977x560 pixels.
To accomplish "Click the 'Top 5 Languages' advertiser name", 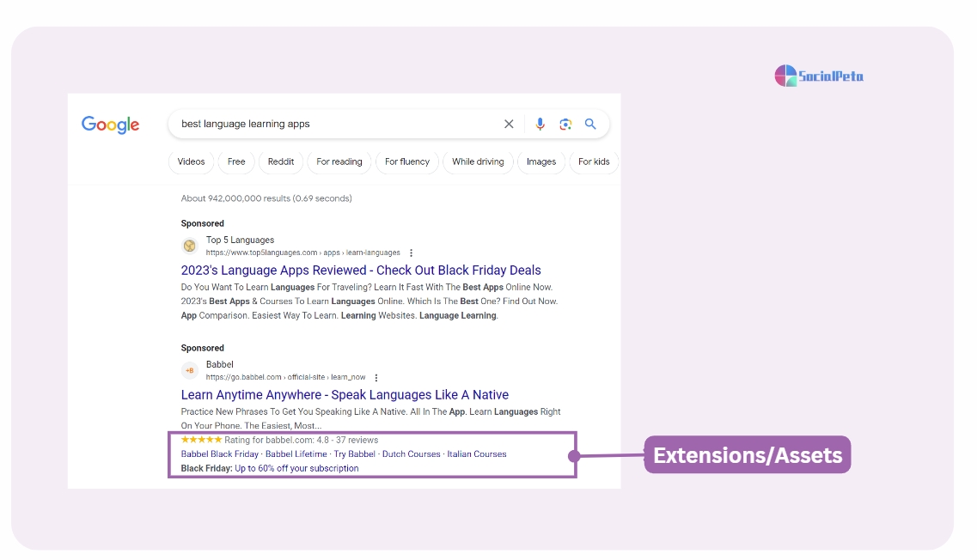I will [240, 240].
